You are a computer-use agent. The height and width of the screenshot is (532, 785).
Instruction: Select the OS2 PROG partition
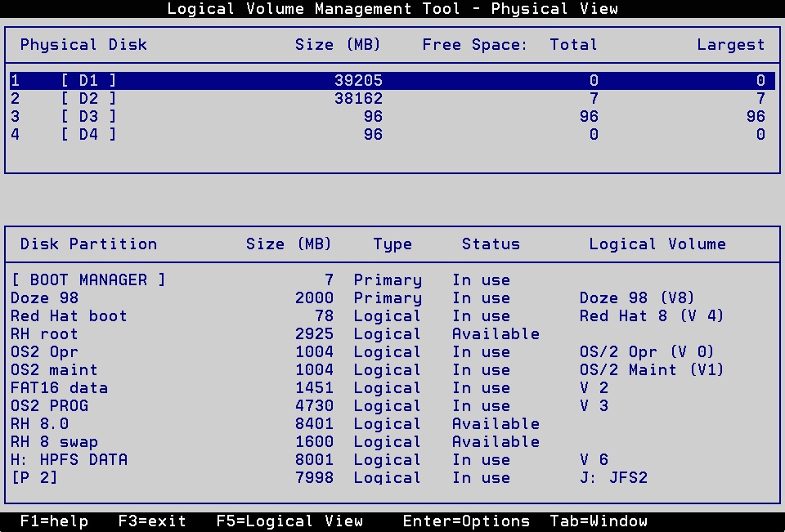49,406
